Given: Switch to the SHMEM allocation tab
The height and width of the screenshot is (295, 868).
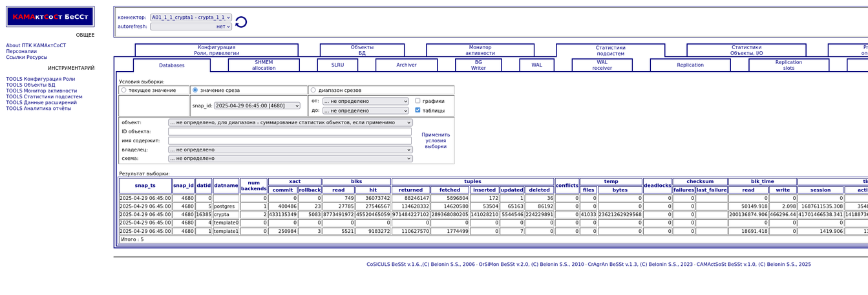Looking at the screenshot, I should pyautogui.click(x=264, y=65).
